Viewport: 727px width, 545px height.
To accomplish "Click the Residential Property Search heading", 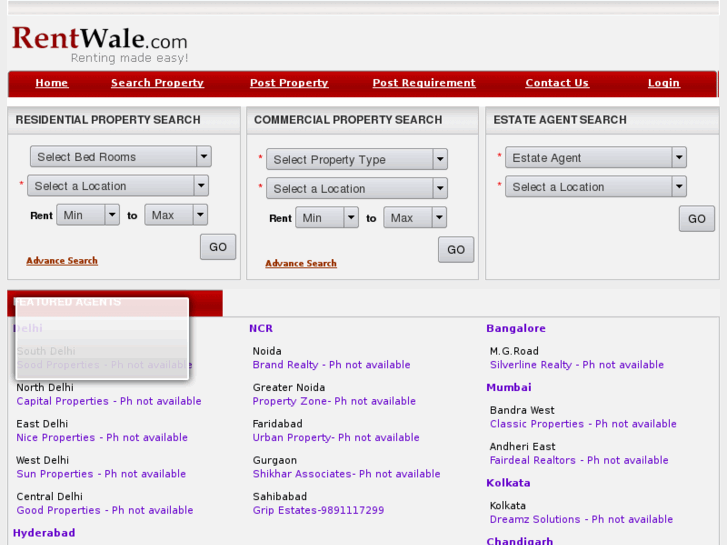I will click(x=108, y=120).
